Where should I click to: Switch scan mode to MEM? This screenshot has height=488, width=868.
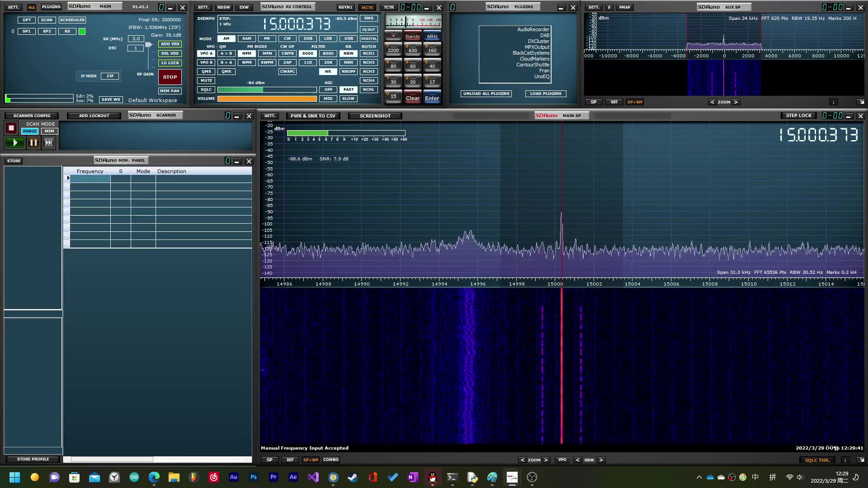tap(49, 131)
